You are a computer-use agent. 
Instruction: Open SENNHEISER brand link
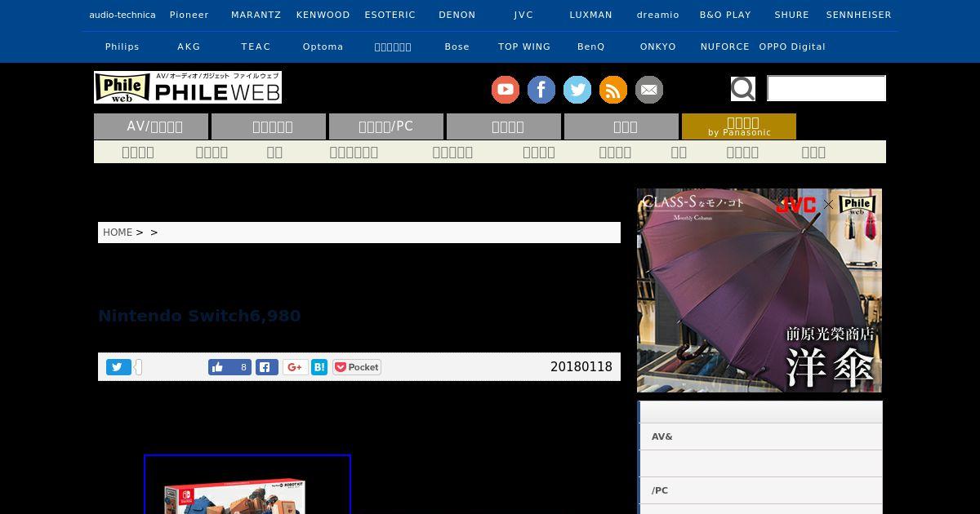[859, 15]
